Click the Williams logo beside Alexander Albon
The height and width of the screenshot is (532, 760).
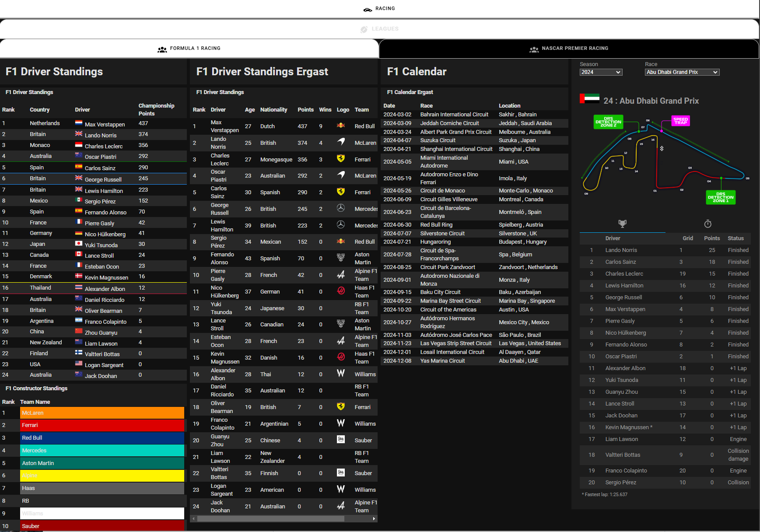(x=340, y=374)
